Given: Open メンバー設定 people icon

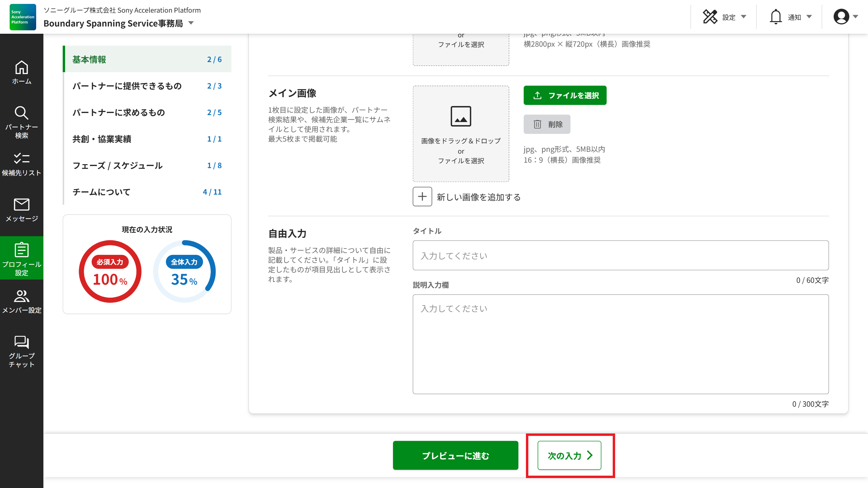Looking at the screenshot, I should click(22, 296).
